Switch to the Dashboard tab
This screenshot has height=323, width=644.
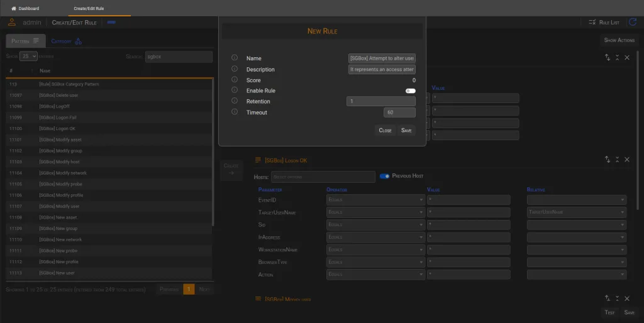pyautogui.click(x=25, y=8)
